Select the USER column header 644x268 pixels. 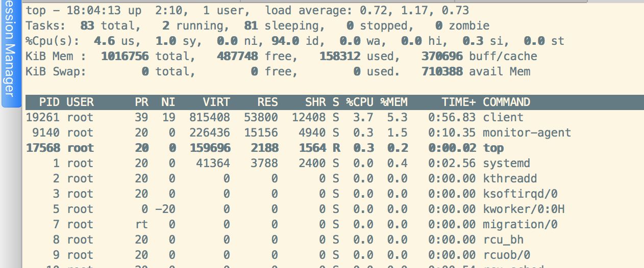point(80,102)
